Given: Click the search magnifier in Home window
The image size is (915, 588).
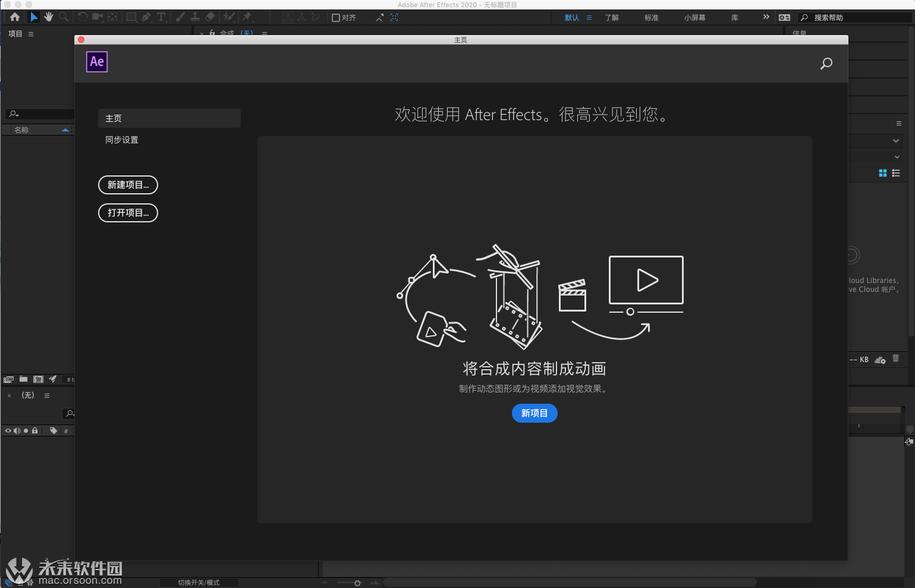Looking at the screenshot, I should [x=826, y=63].
